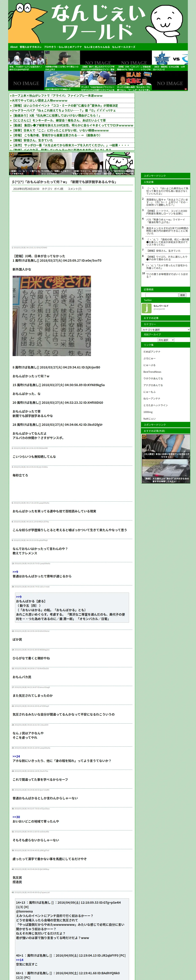
Task: Open popular article 10 味噌混ぜそば
Action: pos(167,275)
